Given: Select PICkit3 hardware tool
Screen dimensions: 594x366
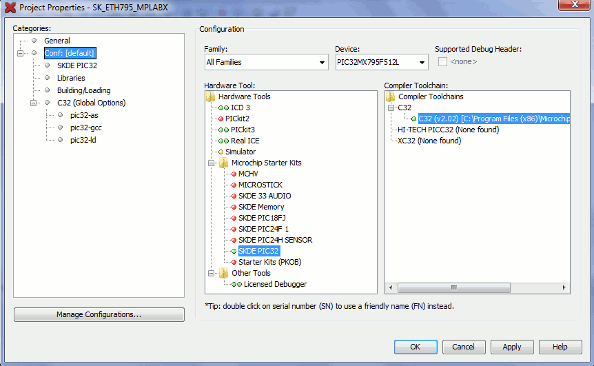Looking at the screenshot, I should pyautogui.click(x=243, y=130).
